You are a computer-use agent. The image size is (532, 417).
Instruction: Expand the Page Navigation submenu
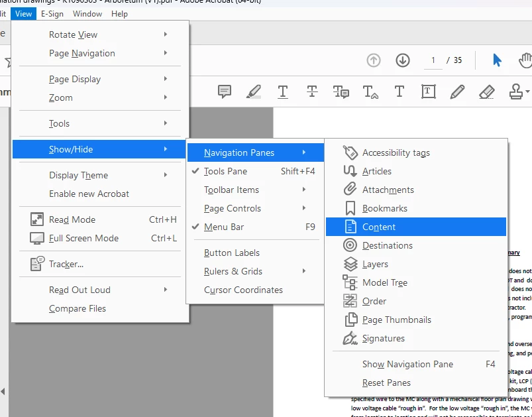[x=100, y=53]
